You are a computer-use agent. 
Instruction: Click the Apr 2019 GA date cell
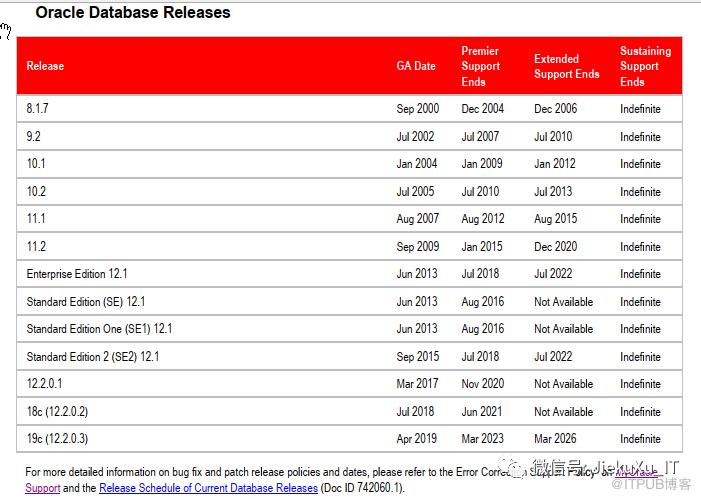pyautogui.click(x=417, y=439)
